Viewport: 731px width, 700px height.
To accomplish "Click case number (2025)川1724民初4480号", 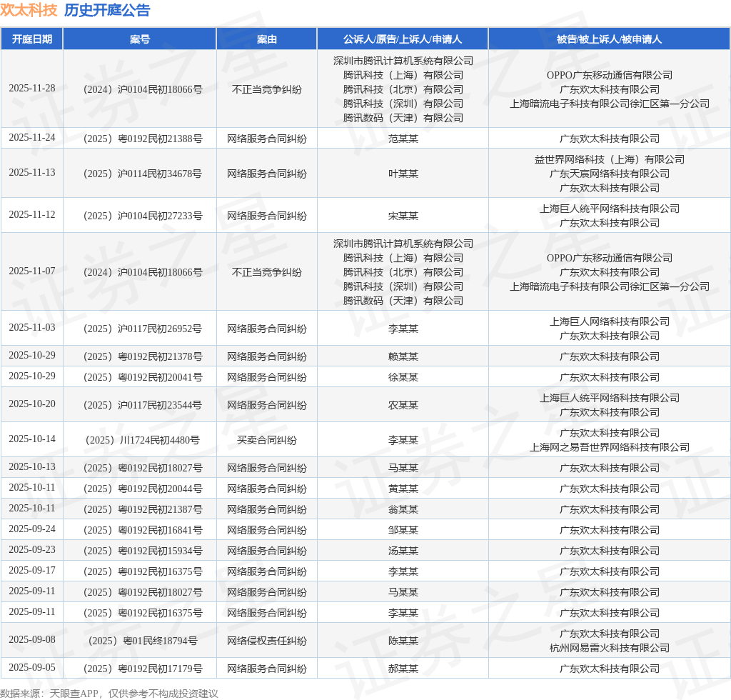I will (x=143, y=440).
